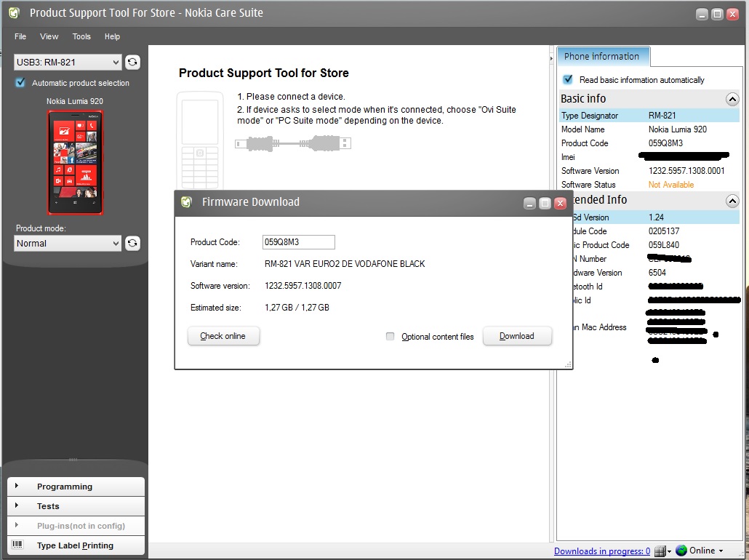Click the small splitter arrow beside Phone information

(x=551, y=58)
